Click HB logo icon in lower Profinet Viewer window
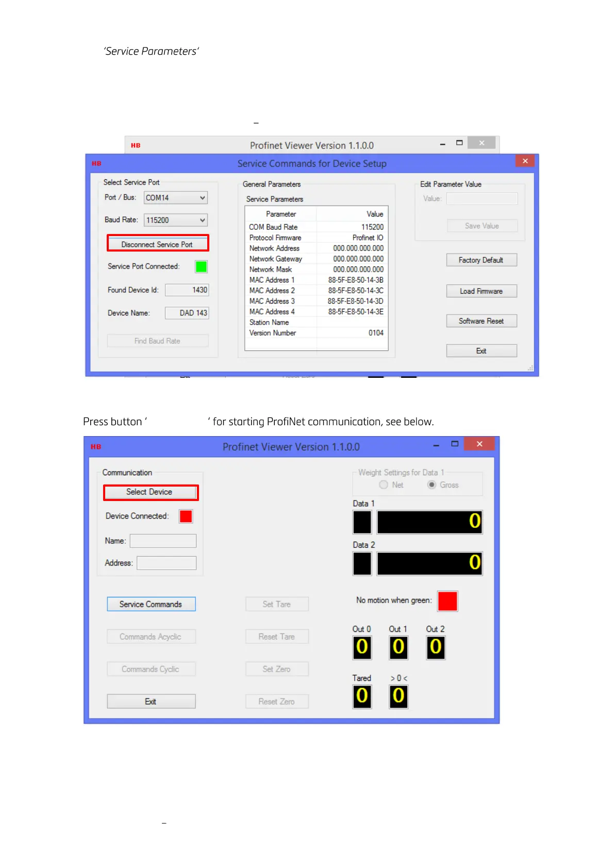This screenshot has width=614, height=868. click(96, 447)
